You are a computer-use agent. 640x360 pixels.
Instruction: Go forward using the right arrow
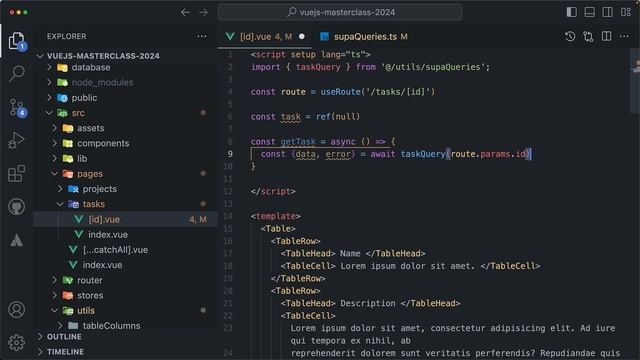(203, 12)
